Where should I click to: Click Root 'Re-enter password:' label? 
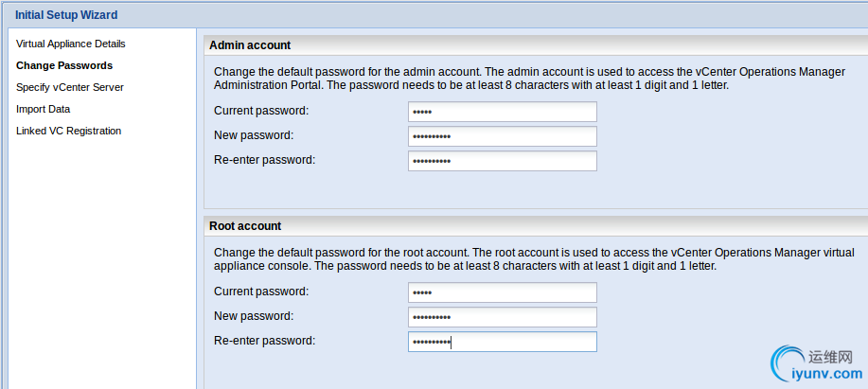[265, 341]
